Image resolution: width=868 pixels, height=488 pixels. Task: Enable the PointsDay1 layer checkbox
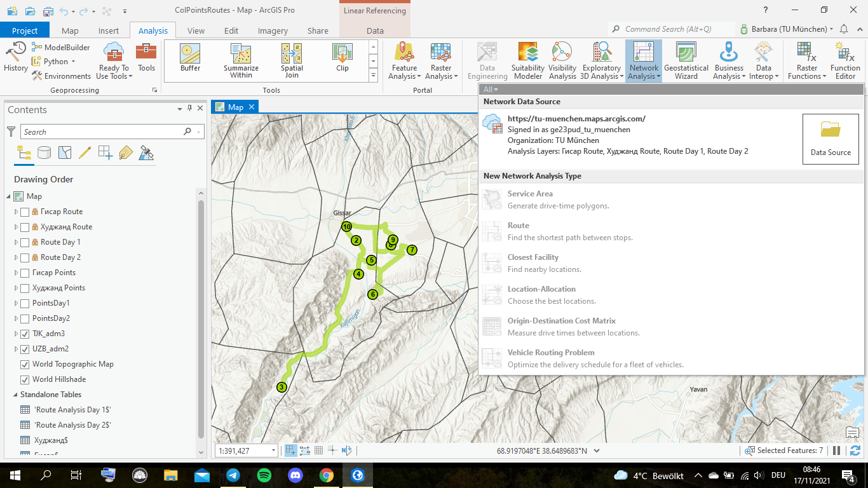tap(25, 303)
